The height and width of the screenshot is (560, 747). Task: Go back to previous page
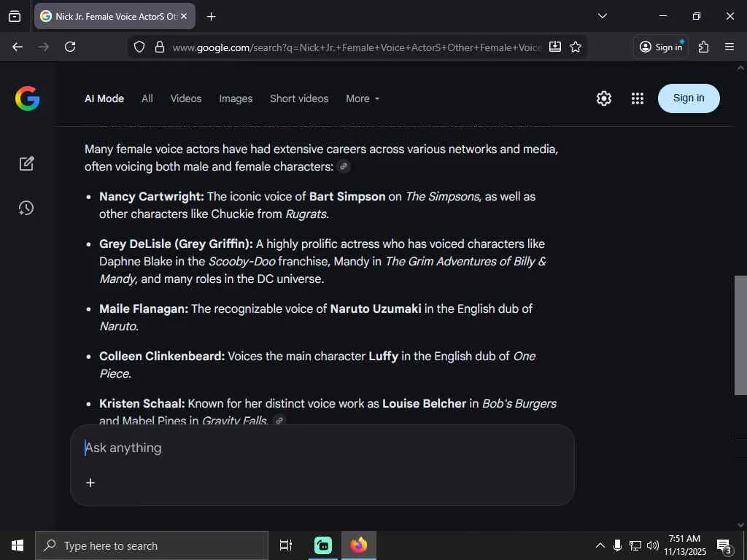click(x=18, y=47)
